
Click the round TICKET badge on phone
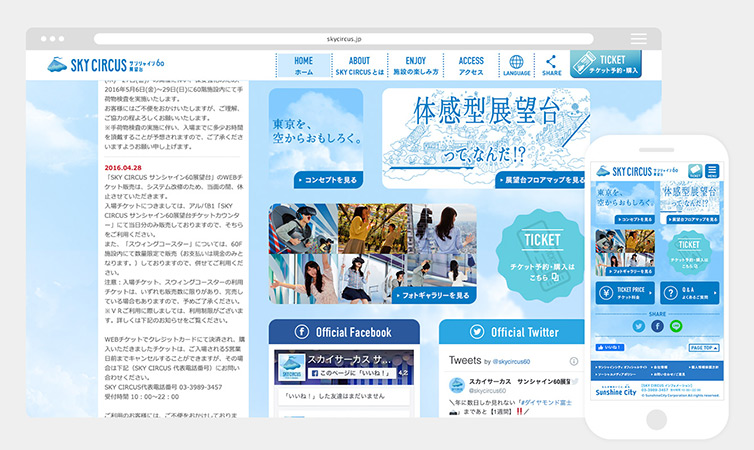(x=690, y=253)
